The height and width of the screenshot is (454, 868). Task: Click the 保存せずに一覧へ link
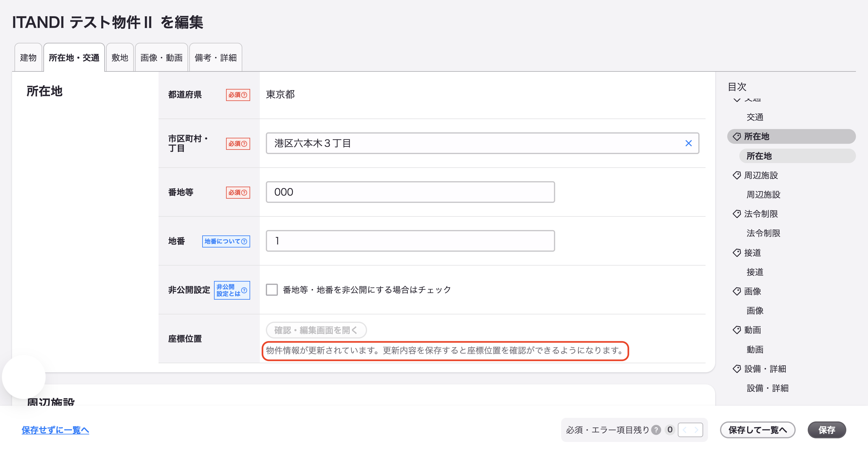pos(55,430)
